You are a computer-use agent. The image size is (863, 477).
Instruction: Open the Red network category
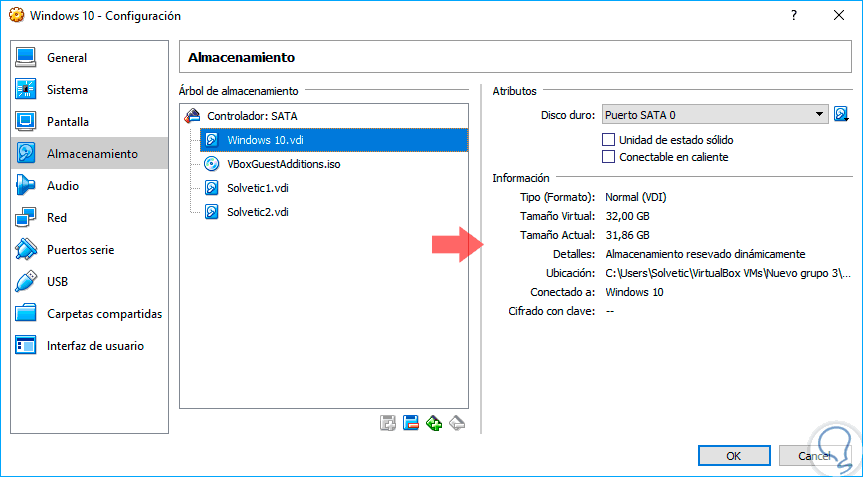pos(57,218)
